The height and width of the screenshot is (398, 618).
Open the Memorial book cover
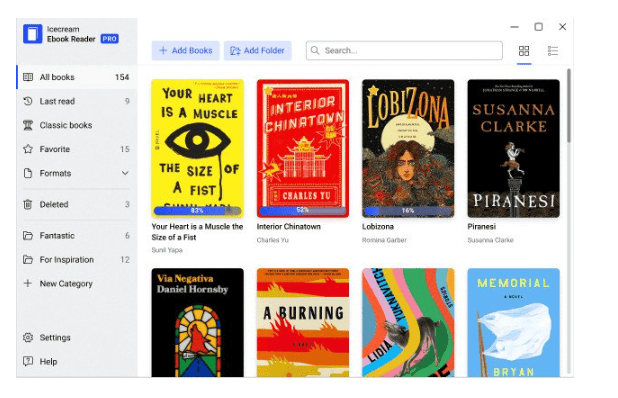click(513, 322)
